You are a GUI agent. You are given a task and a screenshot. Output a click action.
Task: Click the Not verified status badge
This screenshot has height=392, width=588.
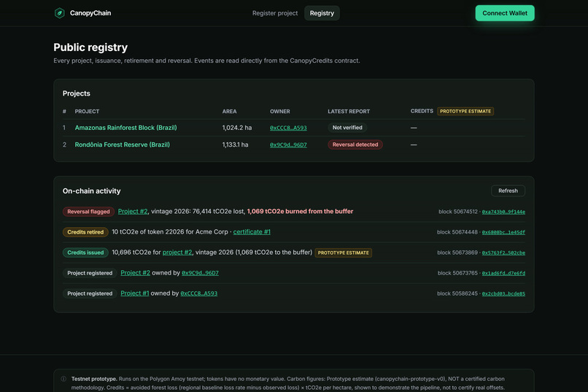coord(347,128)
